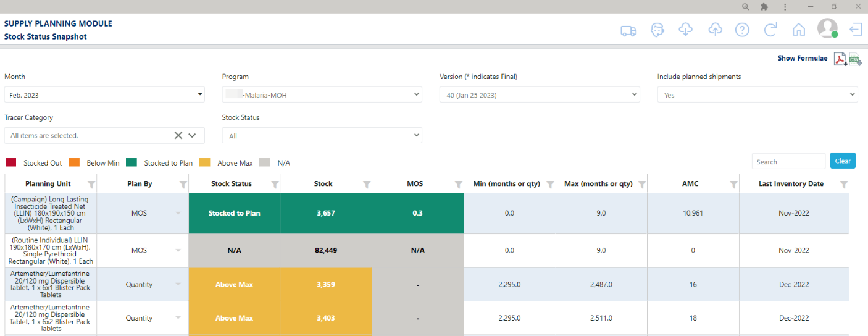
Task: Click the Show Formulae link
Action: pos(803,58)
